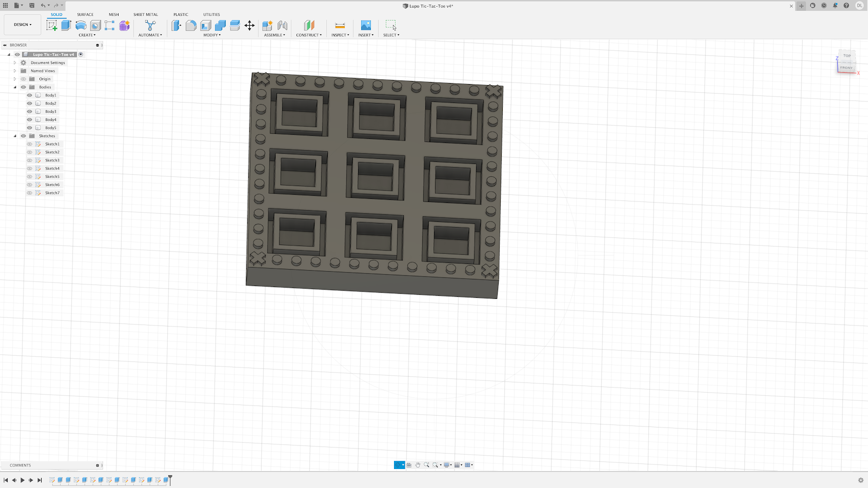
Task: Collapse the Sketches folder
Action: (x=15, y=136)
